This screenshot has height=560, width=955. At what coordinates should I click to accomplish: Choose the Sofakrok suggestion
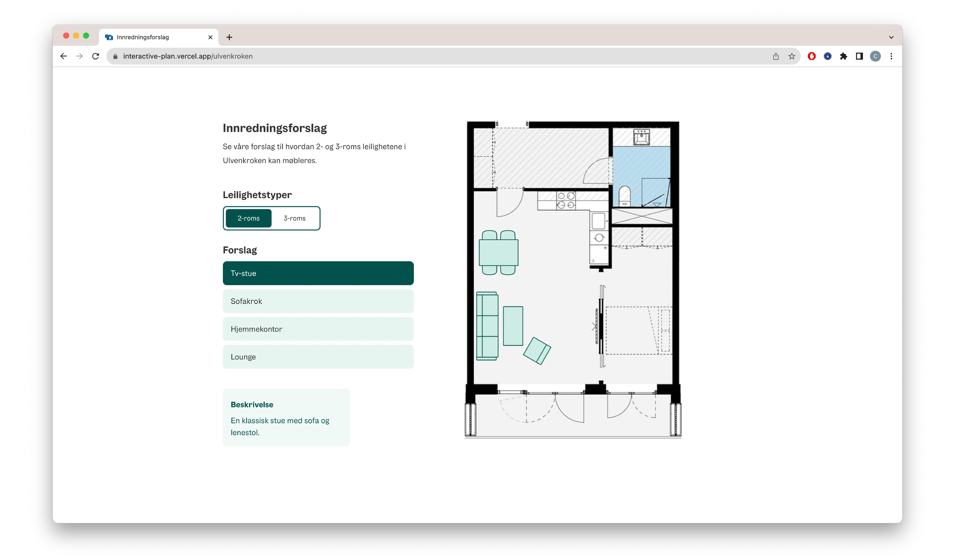click(318, 301)
